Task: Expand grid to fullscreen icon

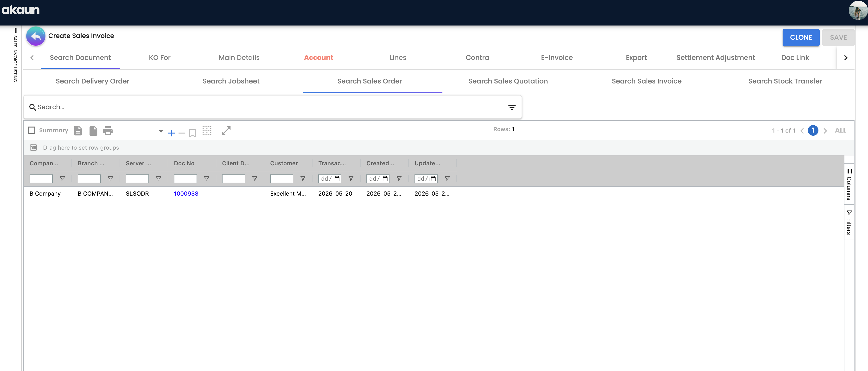Action: (226, 131)
